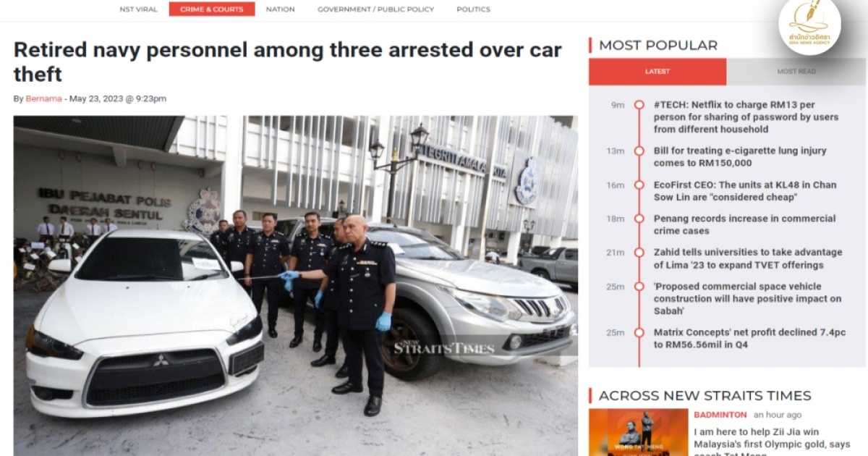Select the Crime & Courts tab

(212, 9)
